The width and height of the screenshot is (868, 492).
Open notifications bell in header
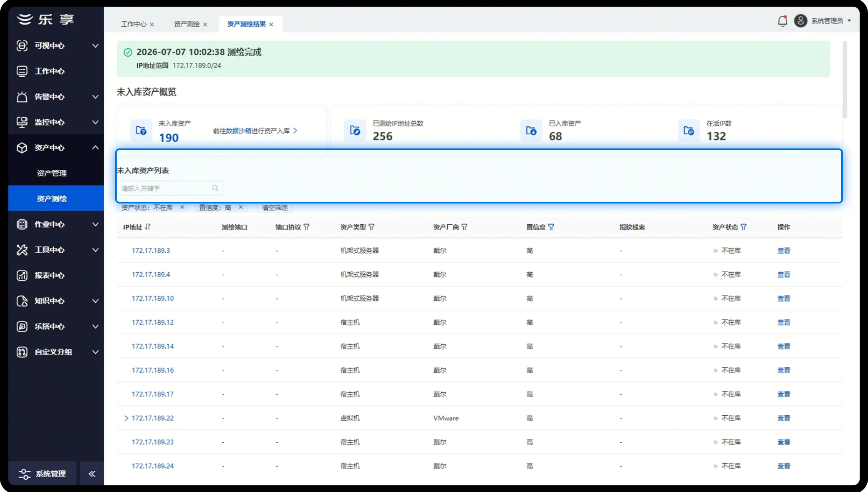[782, 21]
